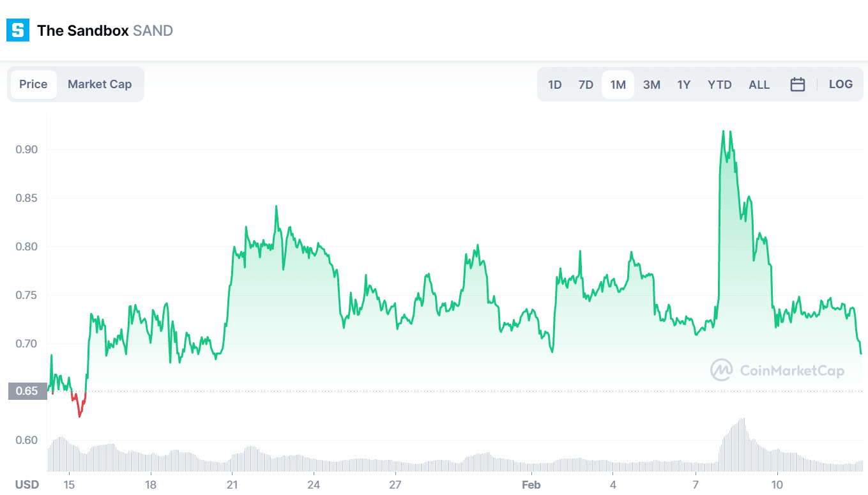The height and width of the screenshot is (495, 868).
Task: Click the 10 x-axis date label
Action: 777,485
